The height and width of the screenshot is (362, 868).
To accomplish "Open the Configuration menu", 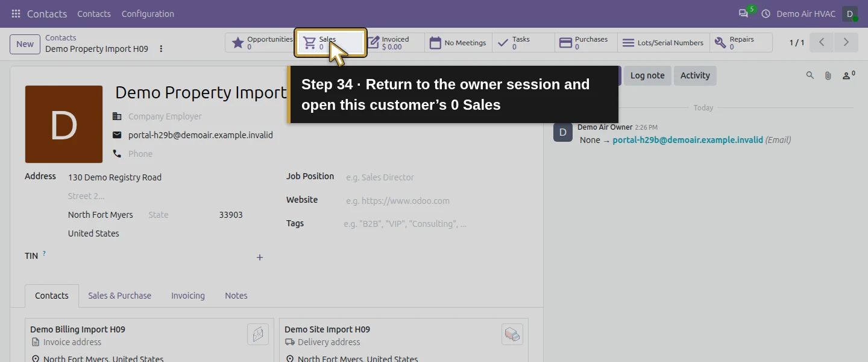I will pyautogui.click(x=148, y=14).
